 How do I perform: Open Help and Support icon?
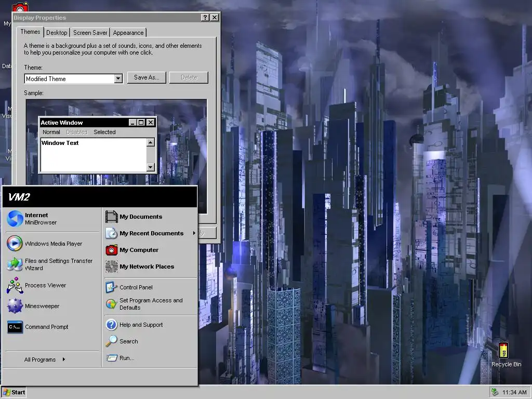111,325
